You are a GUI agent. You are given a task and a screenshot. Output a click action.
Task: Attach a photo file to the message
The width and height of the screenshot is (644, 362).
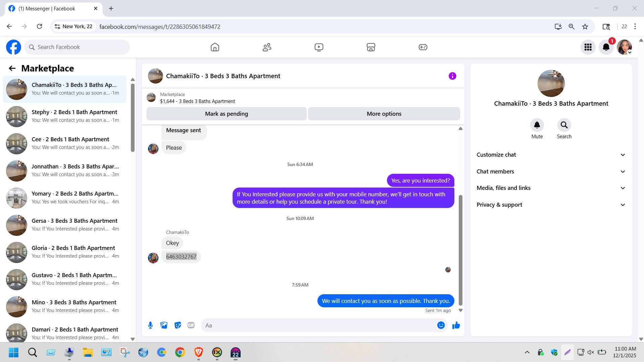coord(164,325)
